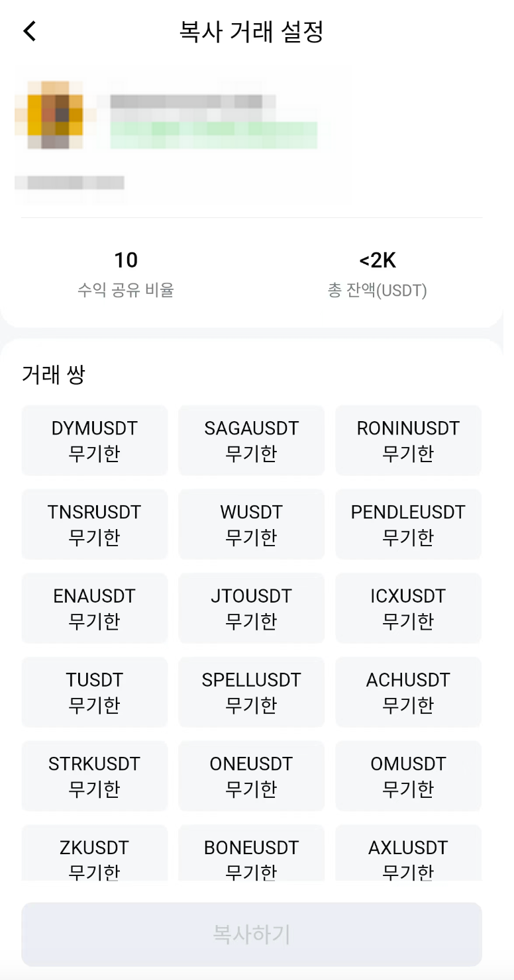Pick the ICXUSDT trading pair
Image resolution: width=514 pixels, height=980 pixels.
point(408,608)
